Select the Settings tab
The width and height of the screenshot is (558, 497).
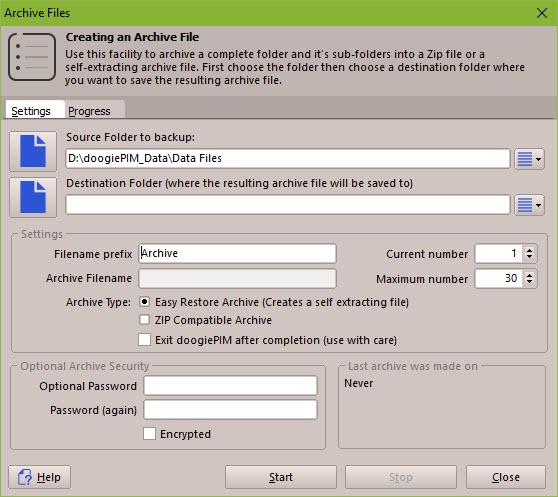tap(31, 111)
